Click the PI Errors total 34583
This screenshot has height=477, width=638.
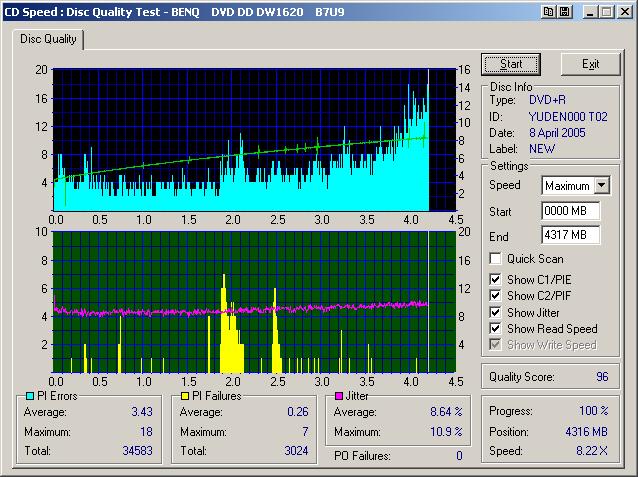coord(138,451)
